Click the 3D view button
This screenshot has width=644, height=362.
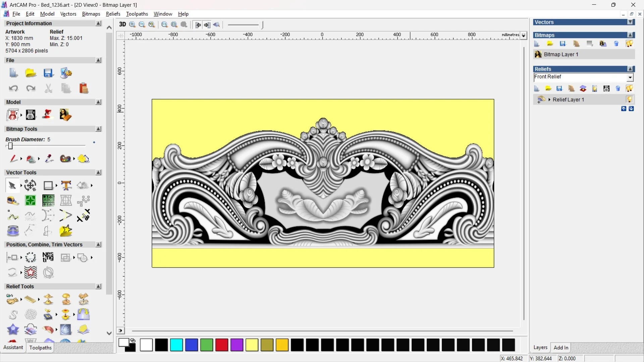[x=122, y=24]
